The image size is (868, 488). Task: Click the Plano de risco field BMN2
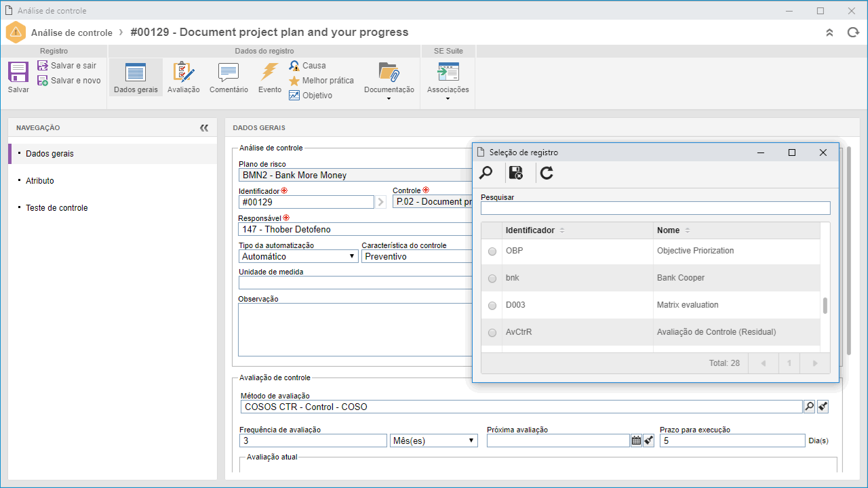[x=355, y=175]
